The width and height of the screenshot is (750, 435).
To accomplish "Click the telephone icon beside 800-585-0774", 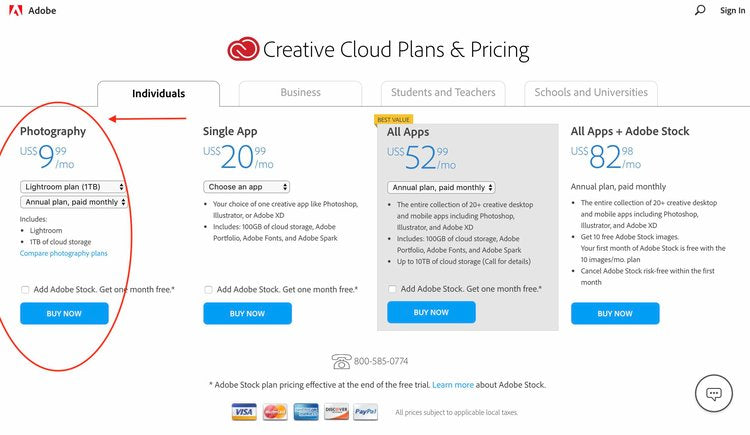I will tap(341, 361).
